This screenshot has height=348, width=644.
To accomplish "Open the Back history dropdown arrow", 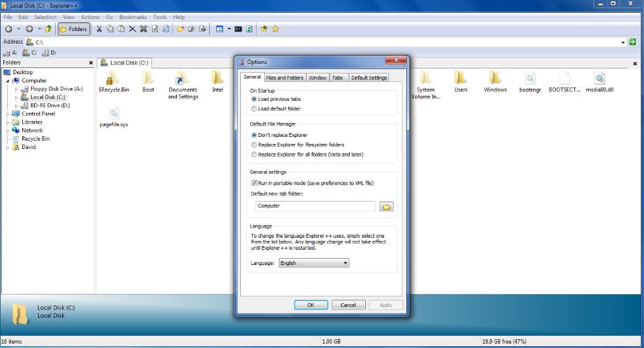I will coord(18,29).
